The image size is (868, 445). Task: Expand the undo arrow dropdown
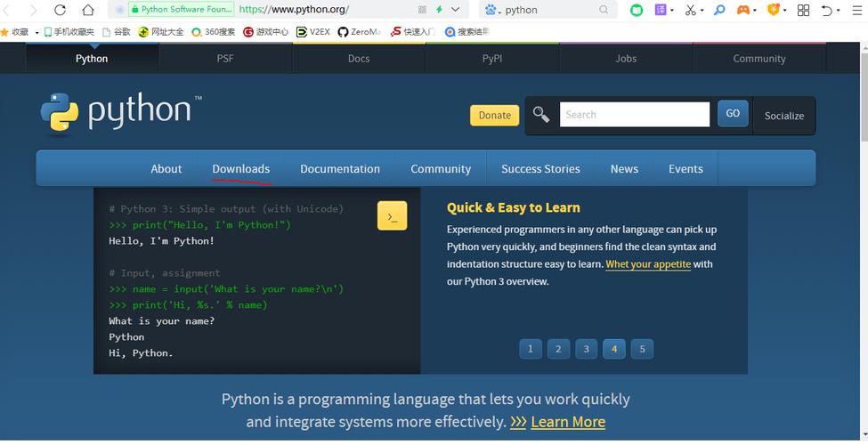pos(838,10)
